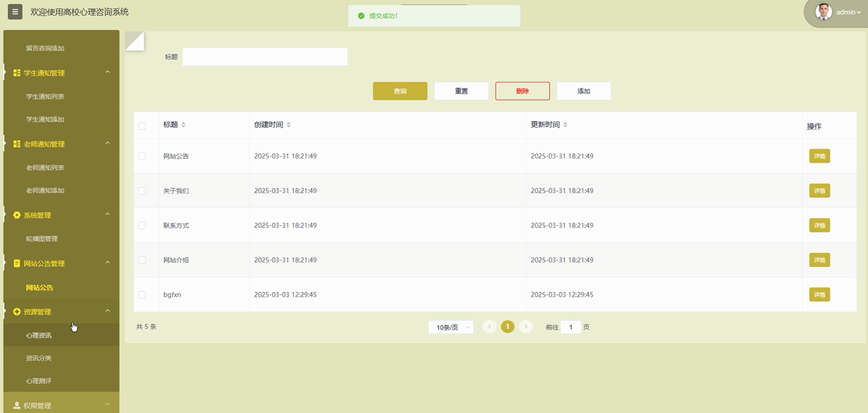
Task: Click the 权限管理 user icon
Action: pos(17,406)
